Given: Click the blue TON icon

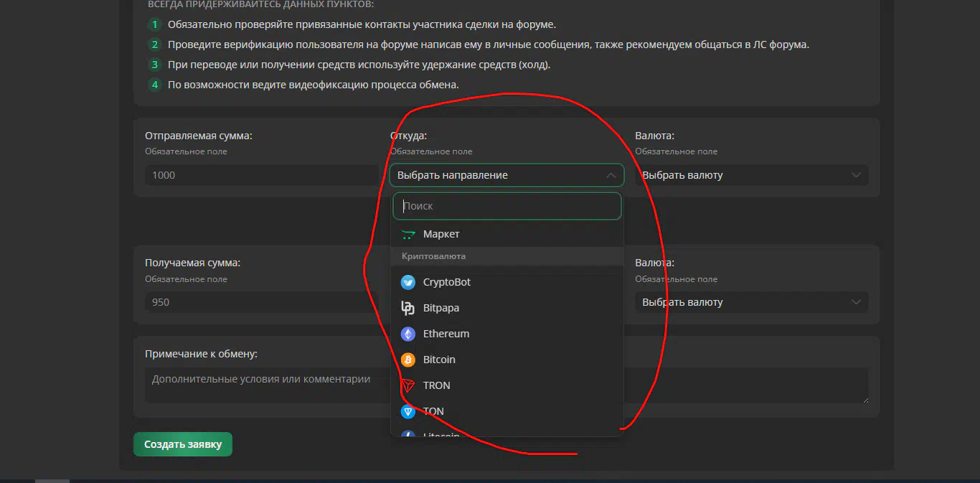Looking at the screenshot, I should click(x=408, y=411).
